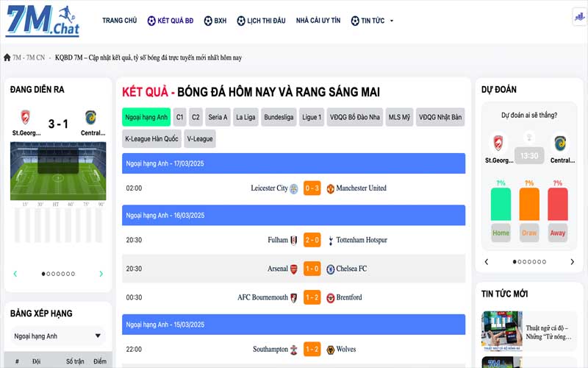Click the 7M - 7M CN breadcrumb link

click(29, 57)
